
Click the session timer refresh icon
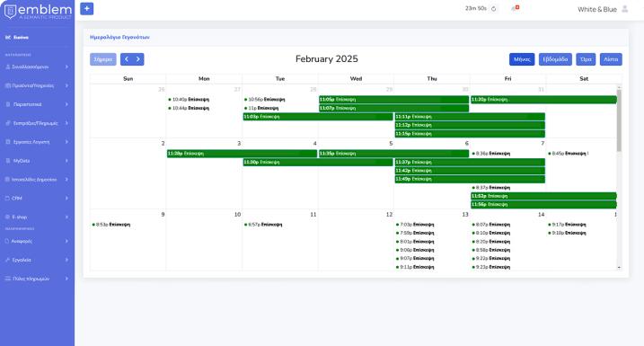point(494,9)
